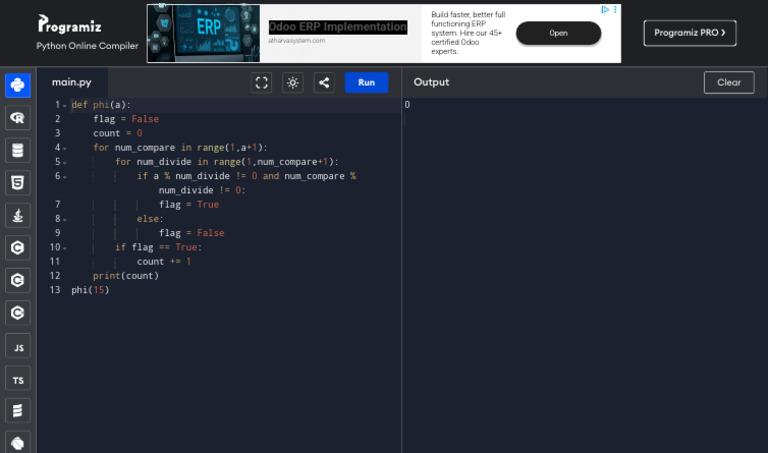Collapse the def phi(a) block on line 1
Screen dimensions: 768x453
tap(65, 105)
